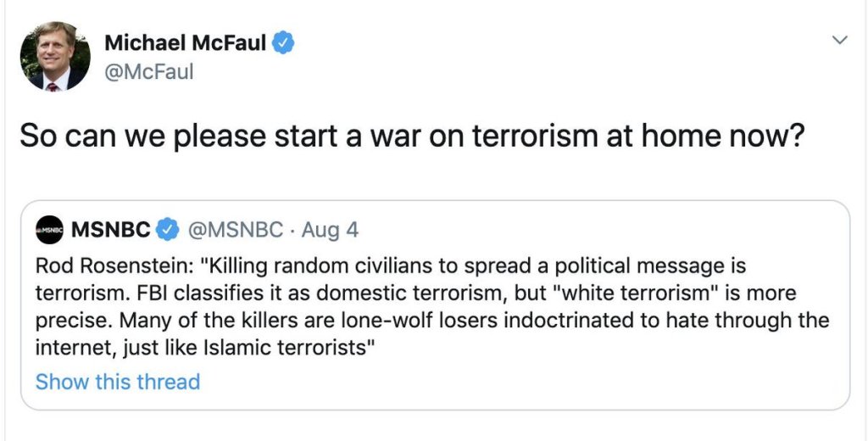Open the Michael McFaul display name link
The height and width of the screenshot is (441, 868).
(x=186, y=43)
